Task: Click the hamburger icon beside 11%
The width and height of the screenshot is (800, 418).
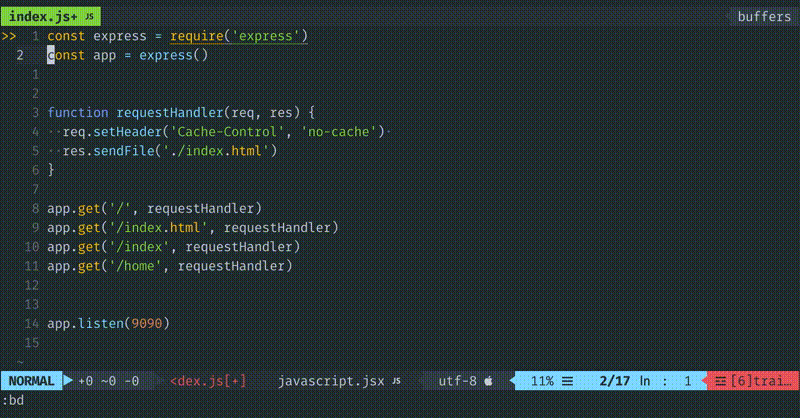Action: tap(566, 381)
